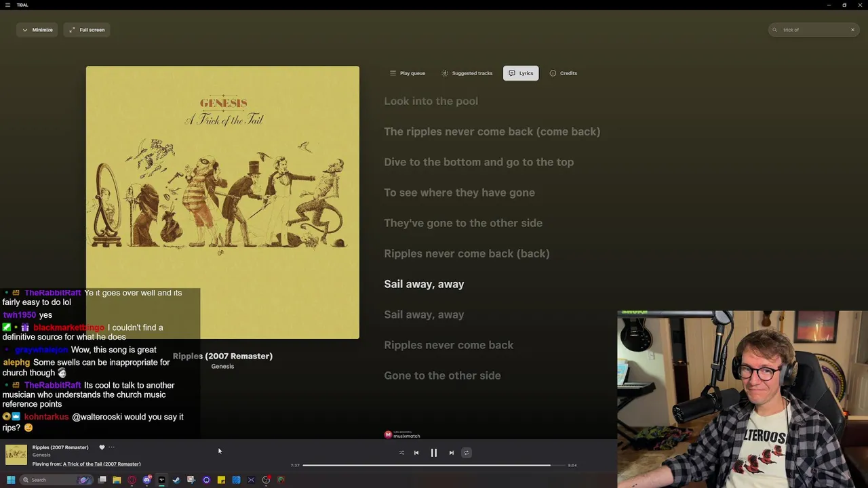Jump to lyric 'To see where they have gone'
This screenshot has height=488, width=868.
click(x=459, y=192)
